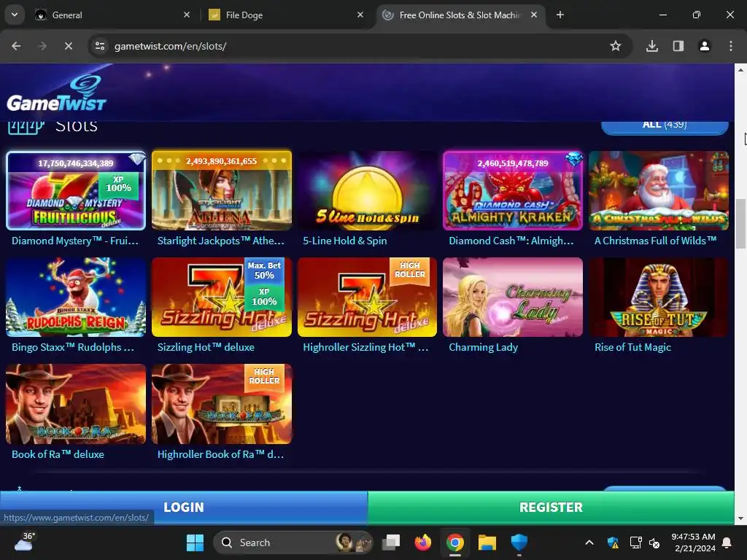Image resolution: width=747 pixels, height=560 pixels.
Task: Launch Firefox from the taskbar
Action: coord(423,542)
